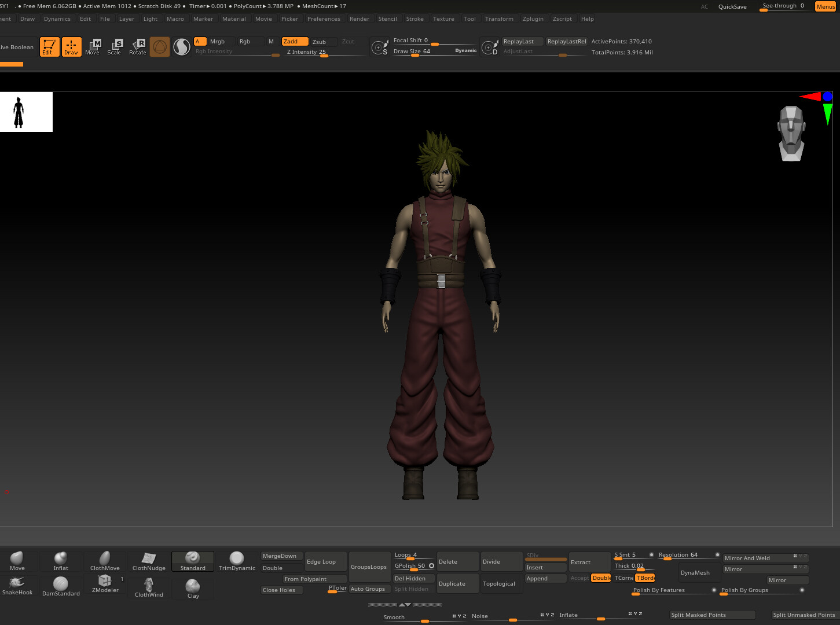Open the Stroke menu
This screenshot has height=625, width=840.
tap(415, 19)
